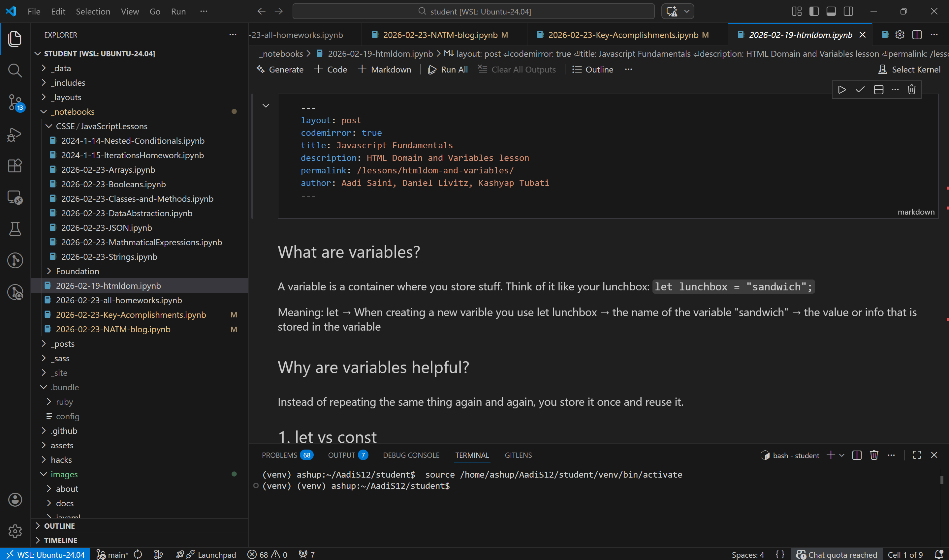Split the terminal
Screen dimensions: 949x560
pos(857,455)
